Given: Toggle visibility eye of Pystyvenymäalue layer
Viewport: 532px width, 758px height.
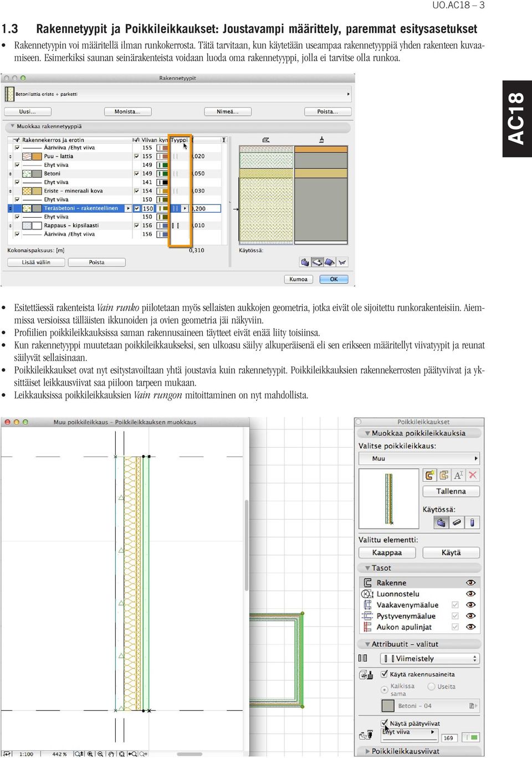Looking at the screenshot, I should click(471, 616).
